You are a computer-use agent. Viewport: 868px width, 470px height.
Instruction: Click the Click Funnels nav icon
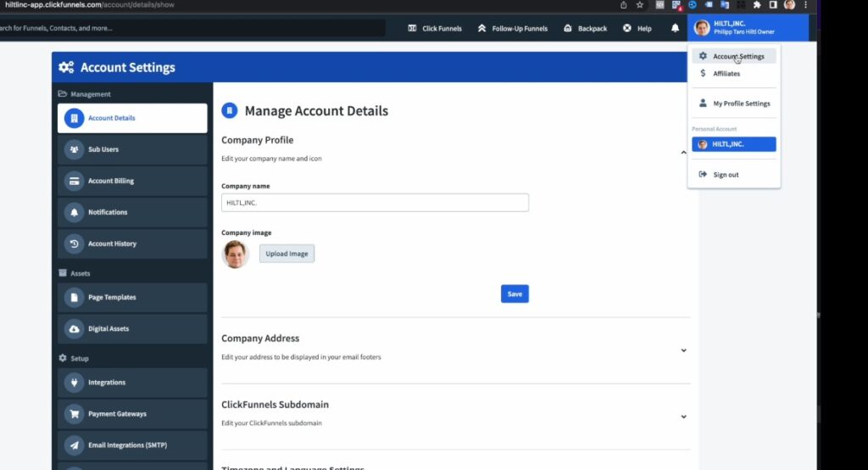pos(412,28)
